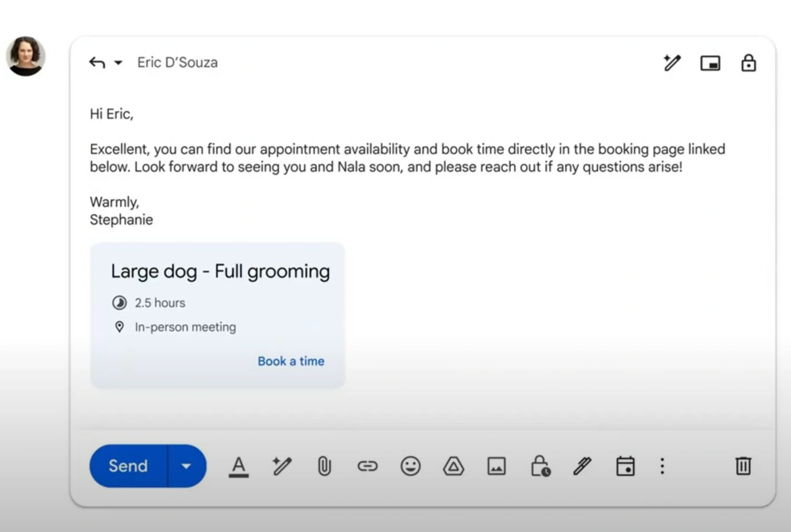Open calendar scheduling options icon
Screen dimensions: 791x532
[625, 466]
